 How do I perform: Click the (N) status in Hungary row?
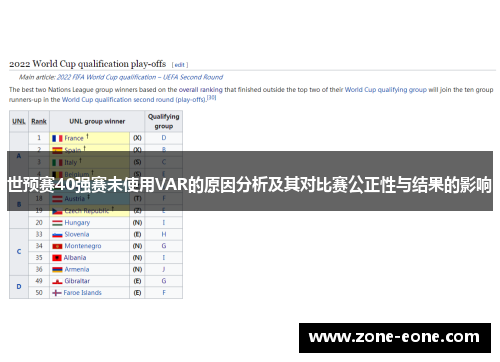pos(137,223)
